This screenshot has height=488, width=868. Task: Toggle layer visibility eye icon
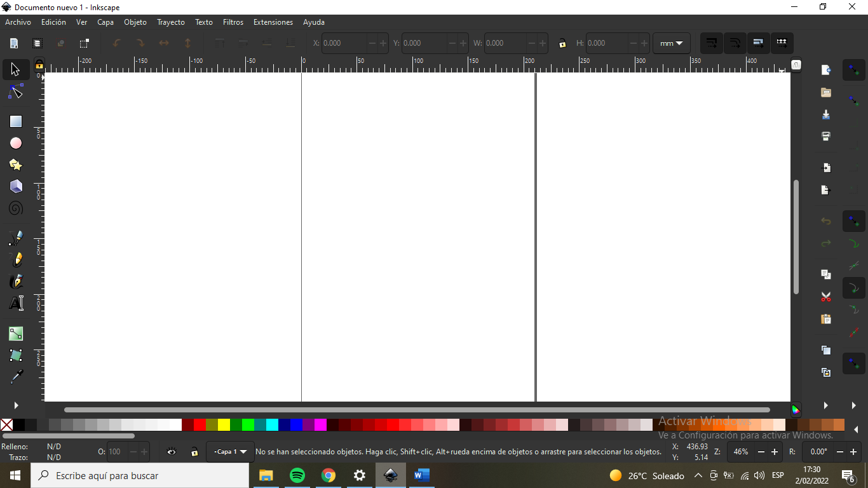[172, 452]
